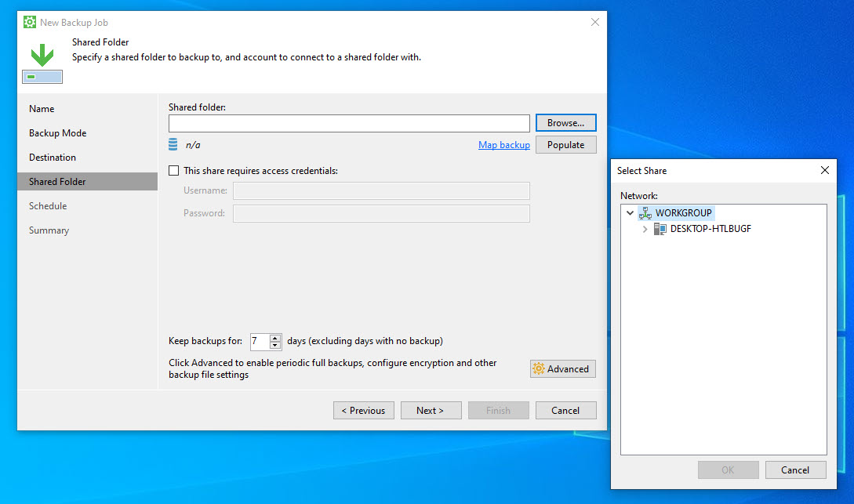Go to the Name wizard step
Screen dimensions: 854x504
[42, 108]
